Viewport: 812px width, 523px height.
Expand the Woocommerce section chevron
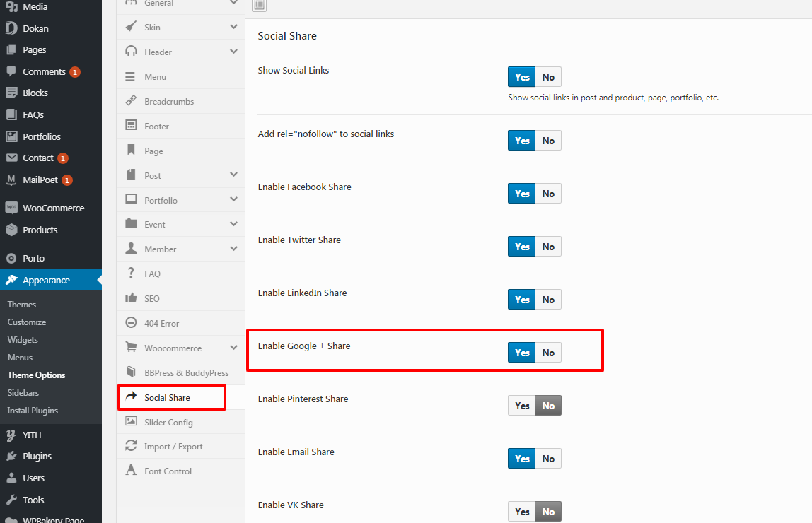(x=233, y=348)
